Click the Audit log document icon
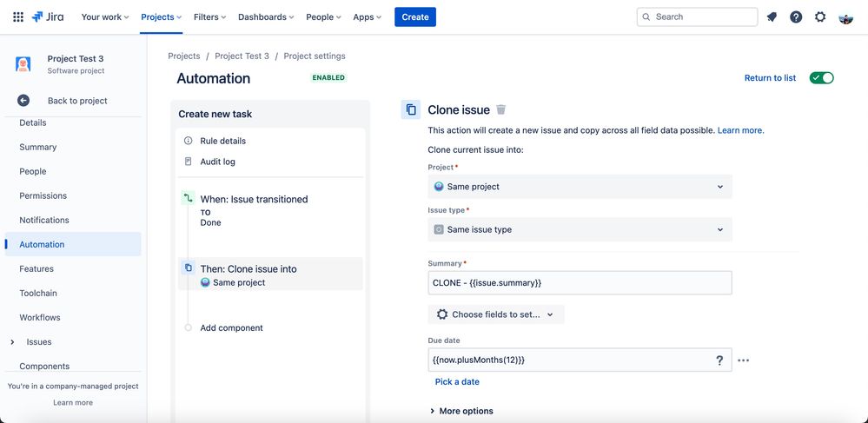Image resolution: width=868 pixels, height=423 pixels. tap(189, 162)
